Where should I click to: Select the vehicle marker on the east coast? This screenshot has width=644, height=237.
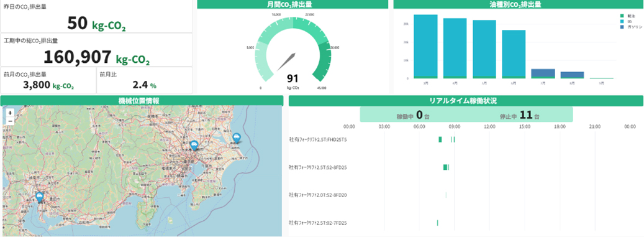tap(237, 138)
